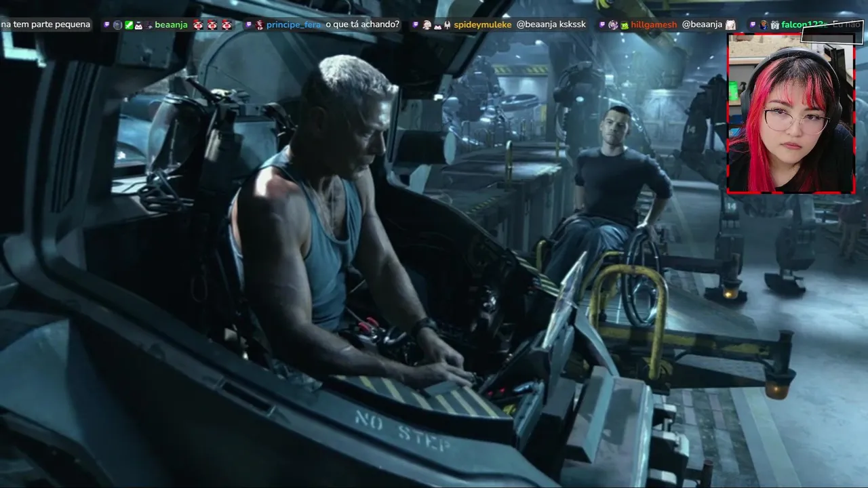The width and height of the screenshot is (868, 488).
Task: Click the Twitch icon before falcon123
Action: coord(753,25)
